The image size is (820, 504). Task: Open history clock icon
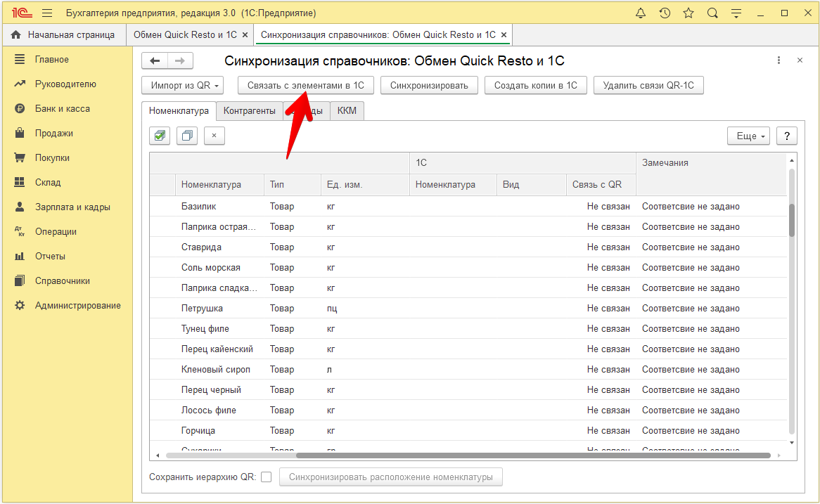pyautogui.click(x=665, y=13)
